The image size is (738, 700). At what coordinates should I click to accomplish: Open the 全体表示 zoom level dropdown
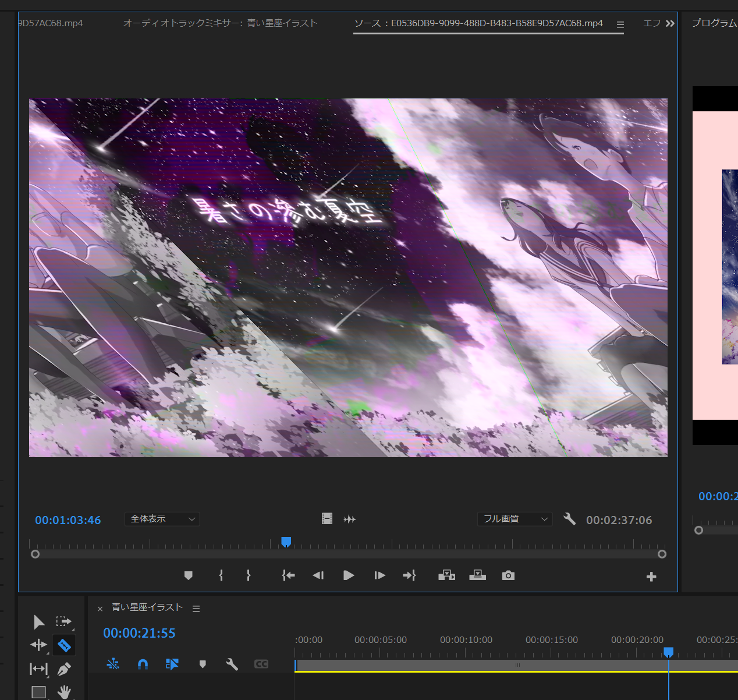[162, 518]
